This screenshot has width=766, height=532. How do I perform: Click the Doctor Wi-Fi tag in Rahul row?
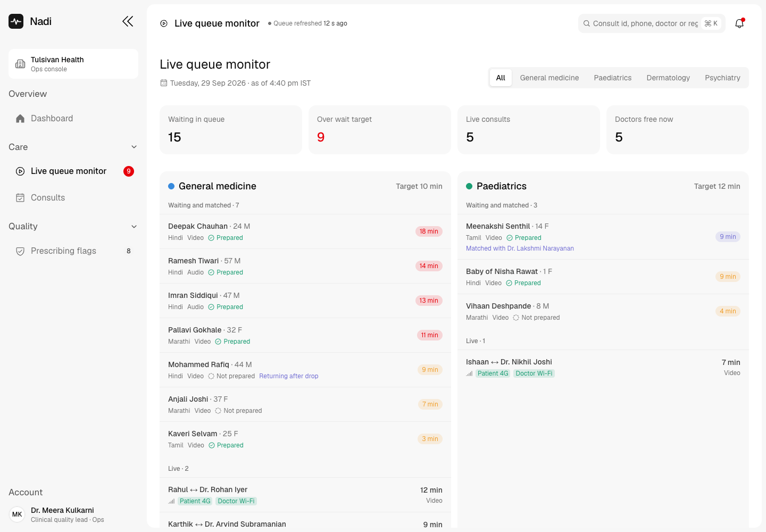pos(236,501)
